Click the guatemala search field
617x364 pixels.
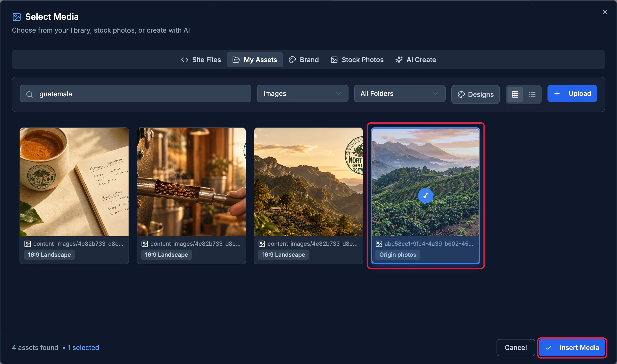[x=135, y=94]
